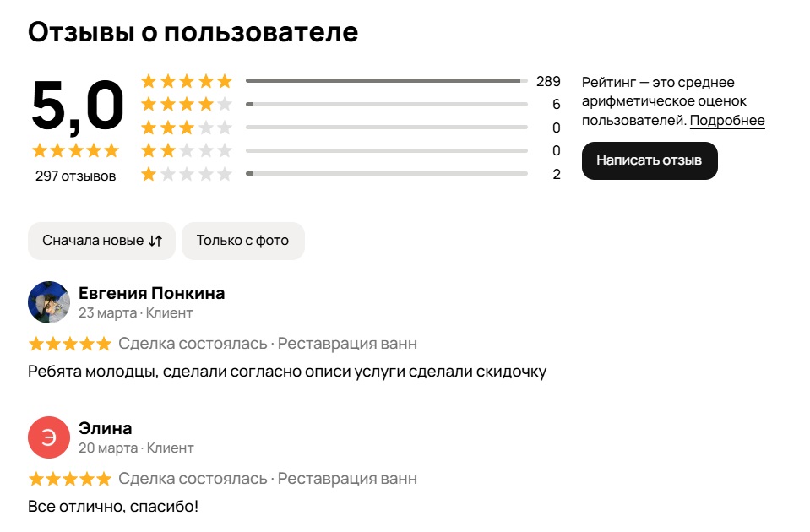
Task: Click the "297 отзывов" review count
Action: [x=76, y=176]
